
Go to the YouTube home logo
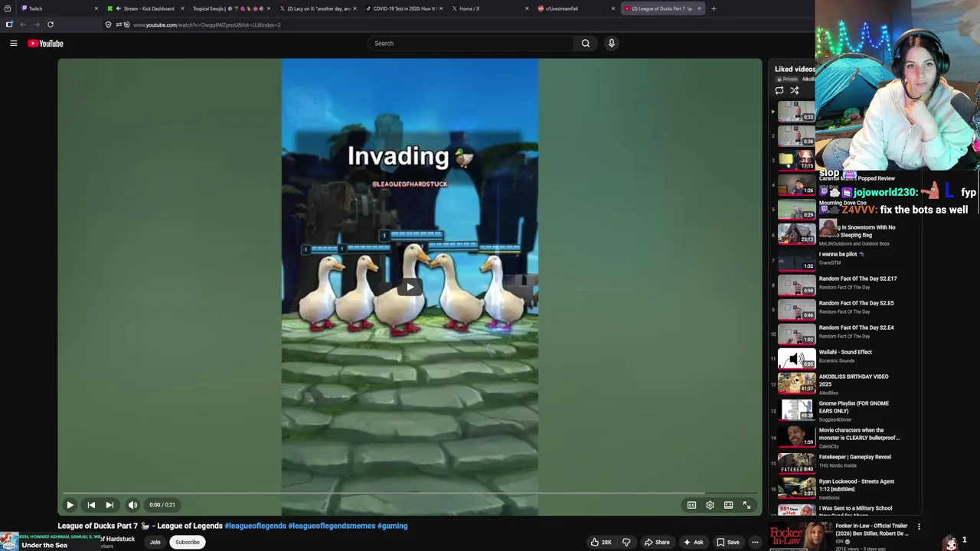coord(45,44)
